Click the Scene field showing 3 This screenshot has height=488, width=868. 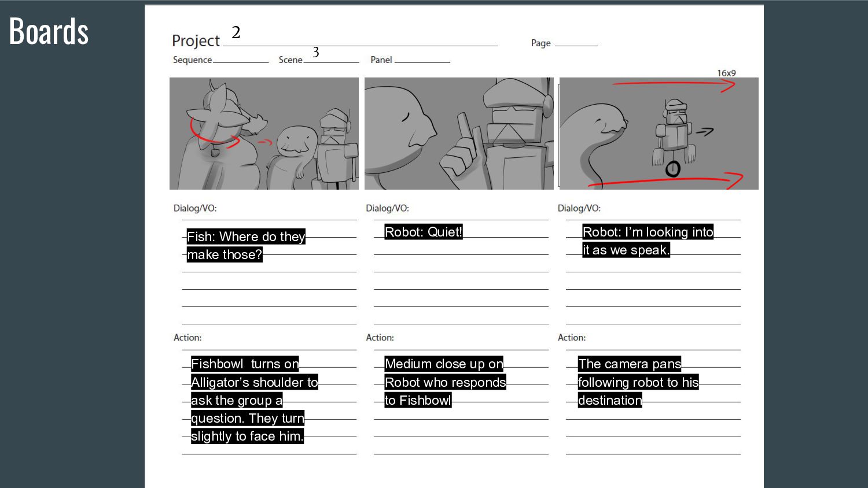(x=331, y=57)
